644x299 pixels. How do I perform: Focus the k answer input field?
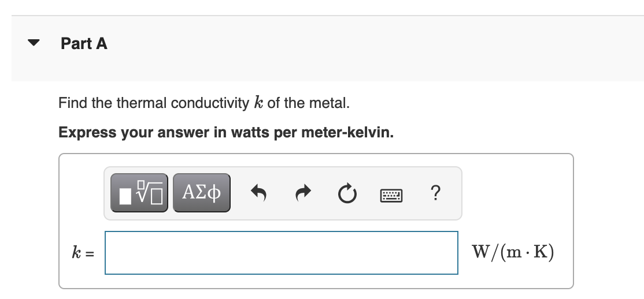[282, 253]
